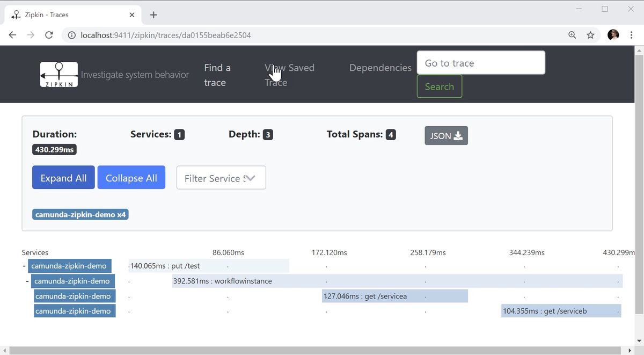Screen dimensions: 644x355
Task: Open the Filter Service dropdown
Action: point(221,178)
